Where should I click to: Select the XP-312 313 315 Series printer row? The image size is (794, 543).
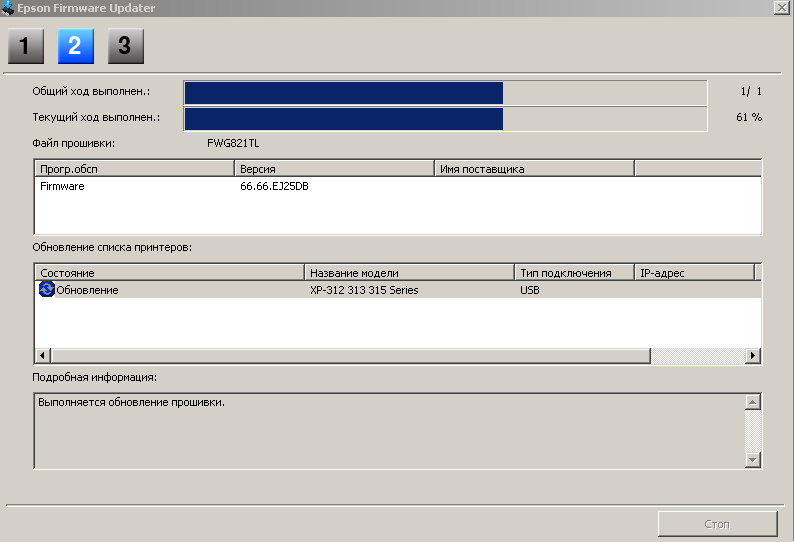click(x=364, y=290)
